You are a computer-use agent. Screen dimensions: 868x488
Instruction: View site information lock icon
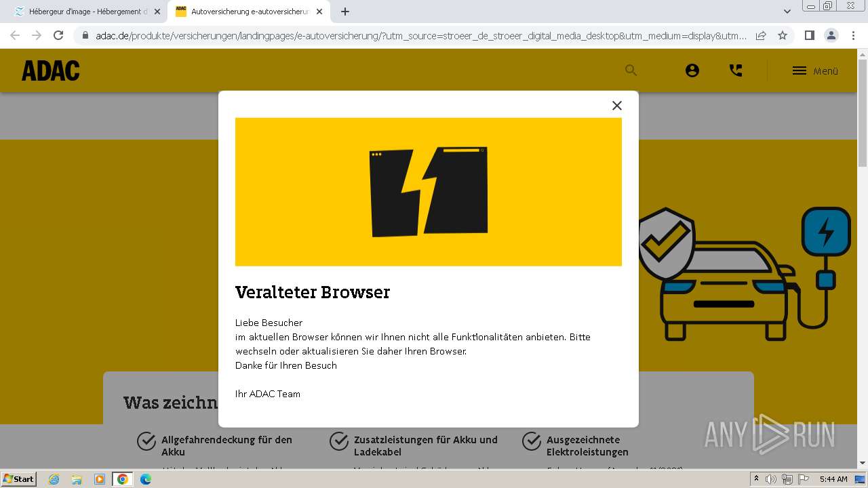point(85,35)
